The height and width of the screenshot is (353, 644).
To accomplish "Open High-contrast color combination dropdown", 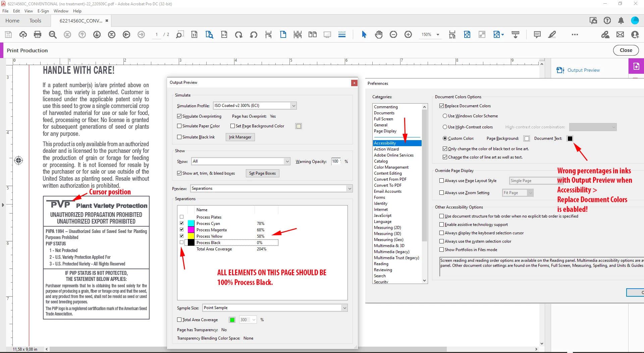I will (x=593, y=127).
